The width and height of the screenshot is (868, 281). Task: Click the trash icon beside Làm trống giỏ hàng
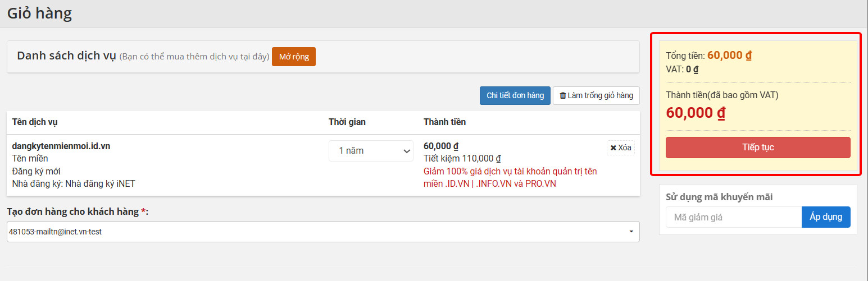pyautogui.click(x=563, y=95)
